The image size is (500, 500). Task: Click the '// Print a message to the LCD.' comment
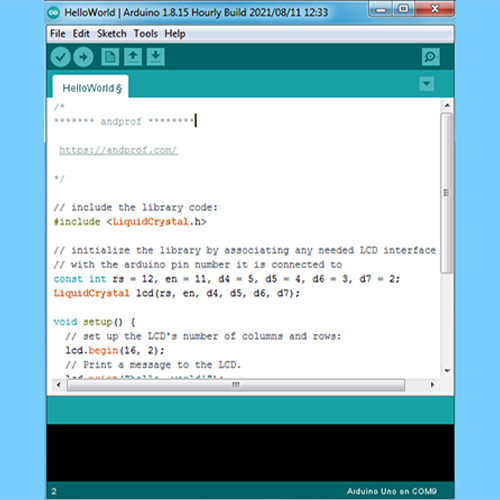tap(153, 365)
